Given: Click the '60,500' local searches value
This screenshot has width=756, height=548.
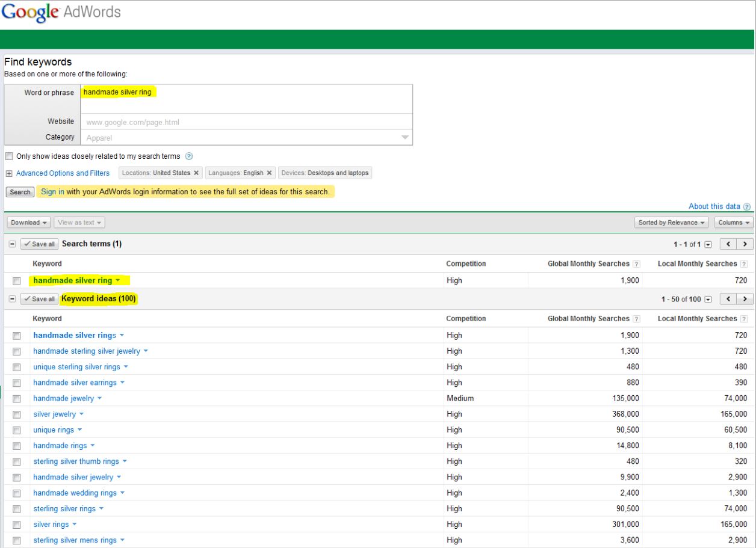Looking at the screenshot, I should pos(735,430).
